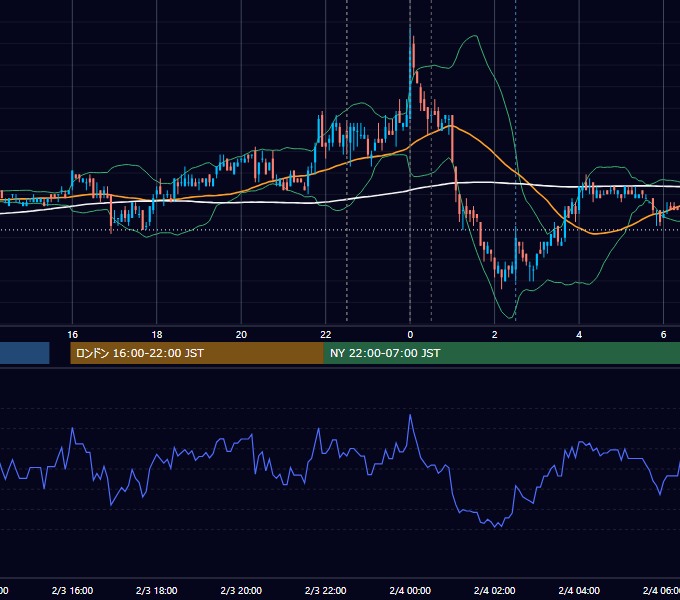Click the 22 hour label on price chart axis

click(326, 335)
